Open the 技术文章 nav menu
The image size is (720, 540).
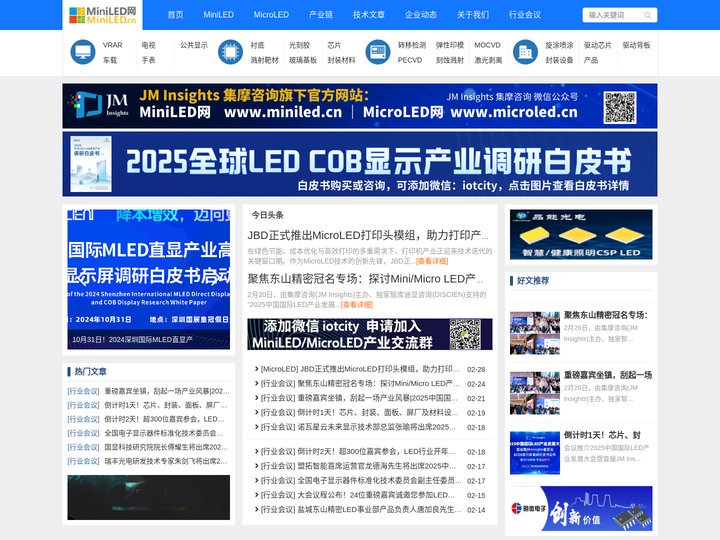pyautogui.click(x=368, y=15)
